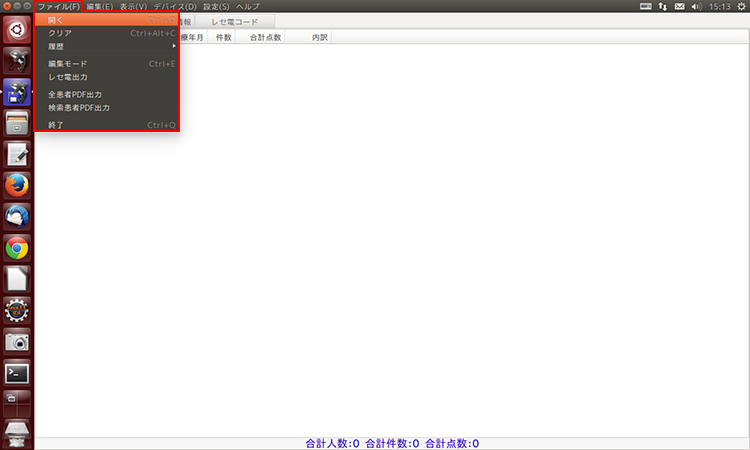Choose 全患者PDF出力 from menu

107,95
